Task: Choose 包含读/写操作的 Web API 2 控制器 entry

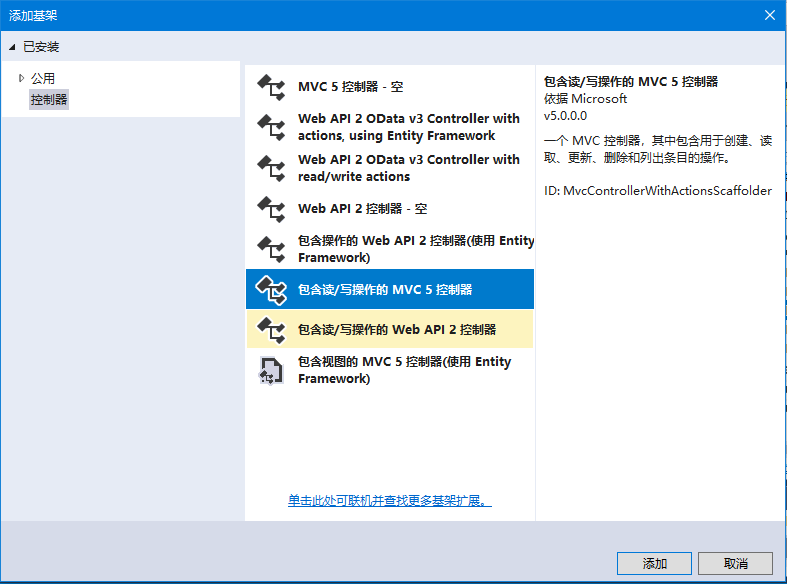Action: 397,329
